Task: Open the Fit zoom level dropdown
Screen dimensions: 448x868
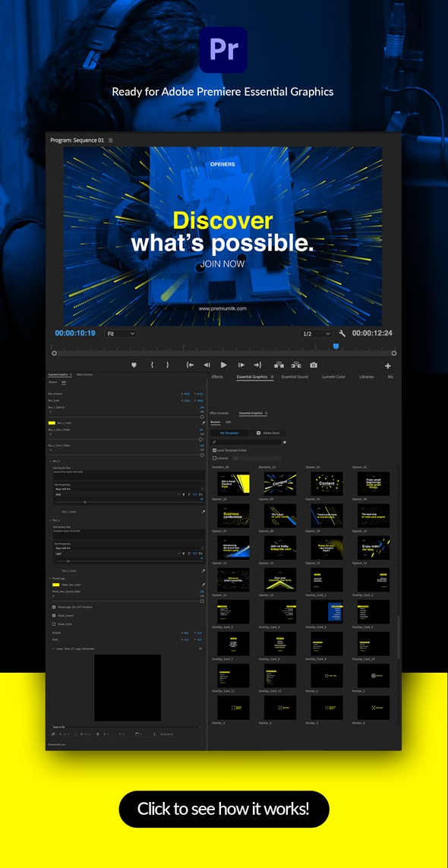Action: [x=120, y=334]
